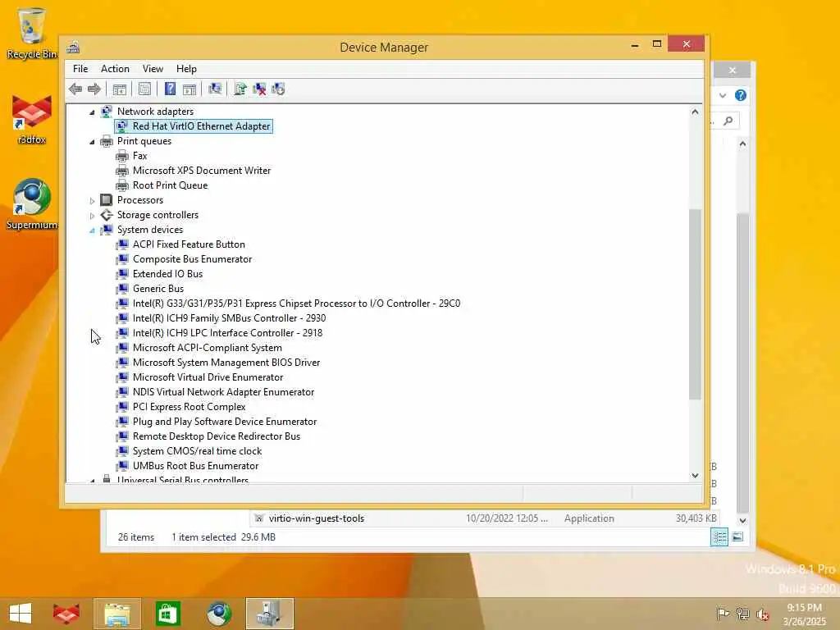The height and width of the screenshot is (630, 840).
Task: Select Intel ICH9 Family SMBus Controller - 2930
Action: pyautogui.click(x=229, y=318)
